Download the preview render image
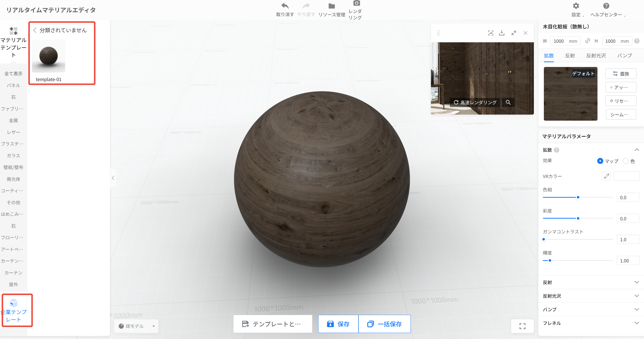644x339 pixels. (x=502, y=33)
